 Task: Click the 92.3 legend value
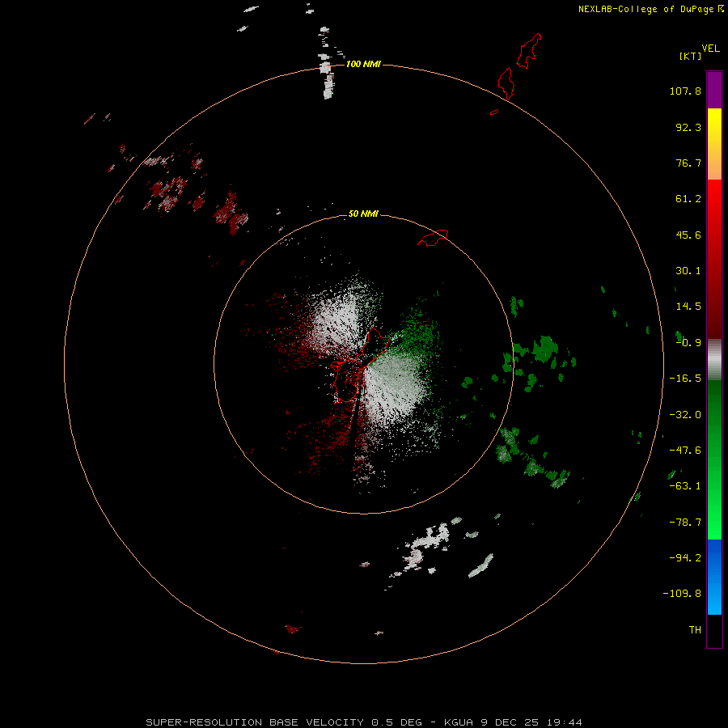[688, 127]
